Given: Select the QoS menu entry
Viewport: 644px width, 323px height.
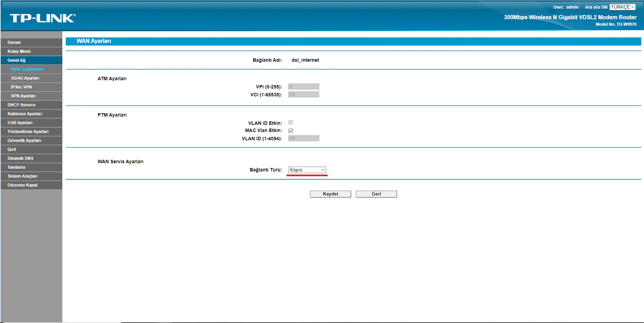Looking at the screenshot, I should (x=12, y=149).
